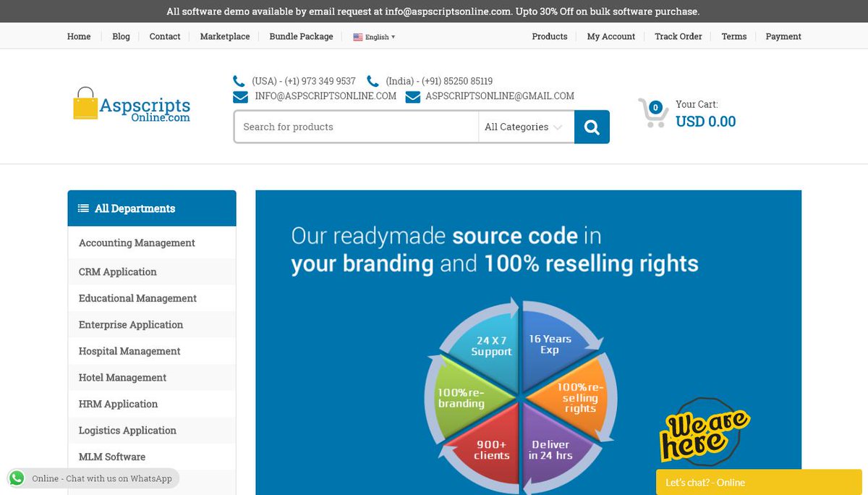Open the Terms link
Image resolution: width=868 pixels, height=495 pixels.
pos(734,36)
